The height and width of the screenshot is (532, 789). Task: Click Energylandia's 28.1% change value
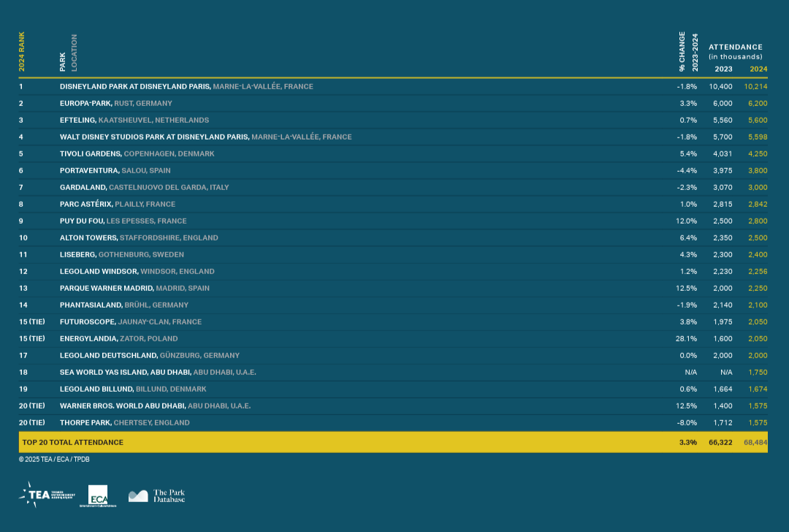pyautogui.click(x=687, y=338)
